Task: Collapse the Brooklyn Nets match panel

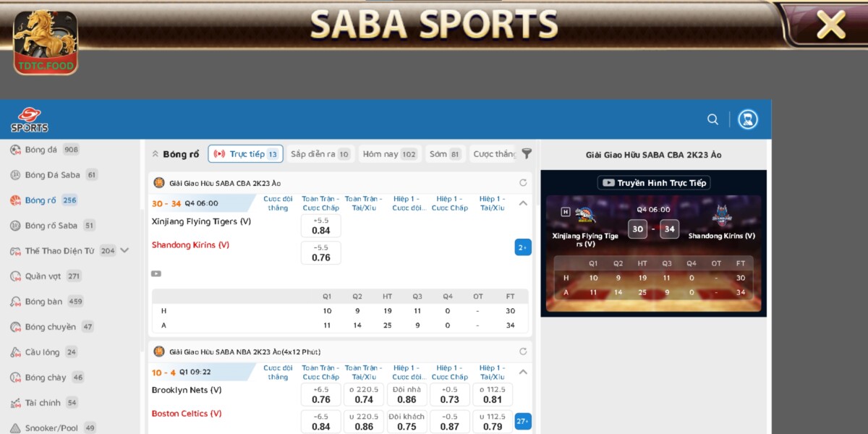Action: click(x=523, y=372)
